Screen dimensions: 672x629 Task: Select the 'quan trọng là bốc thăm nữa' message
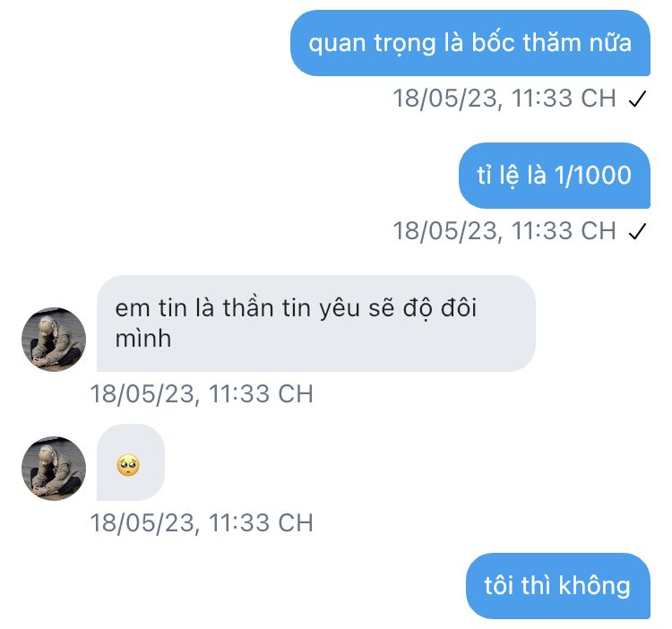[x=470, y=43]
